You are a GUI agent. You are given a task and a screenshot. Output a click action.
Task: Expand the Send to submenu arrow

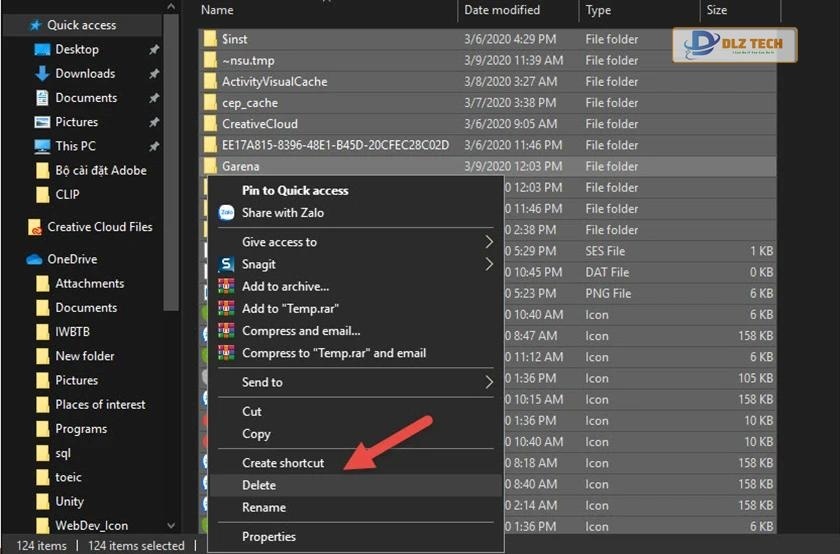pos(489,382)
